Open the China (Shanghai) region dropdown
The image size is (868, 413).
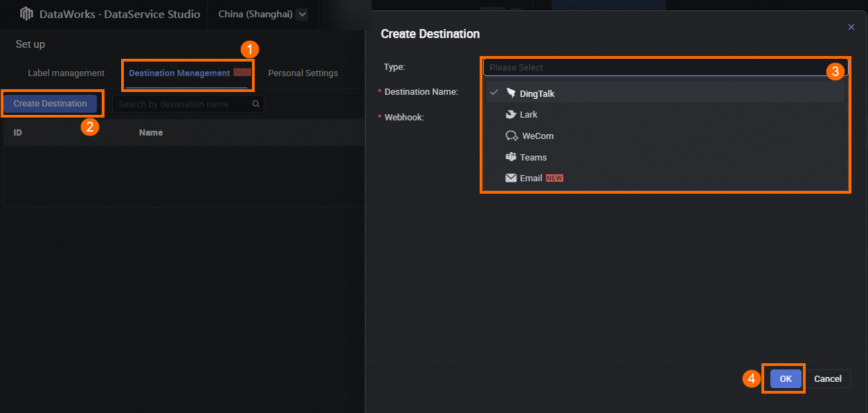pos(301,14)
